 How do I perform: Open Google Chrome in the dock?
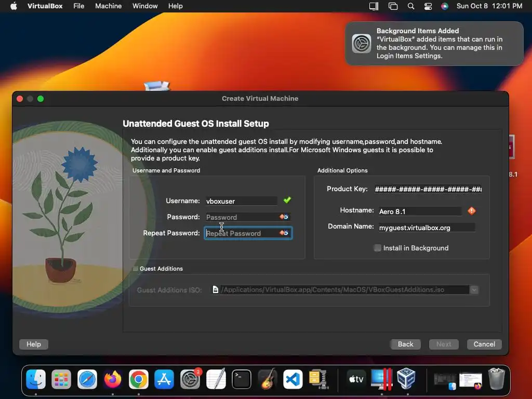pos(138,379)
